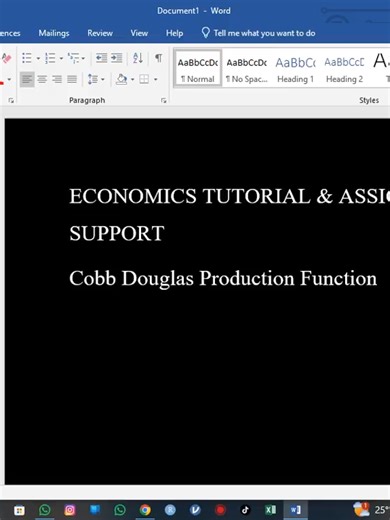This screenshot has width=390, height=520.
Task: Click the Multilevel List icon
Action: (x=73, y=58)
